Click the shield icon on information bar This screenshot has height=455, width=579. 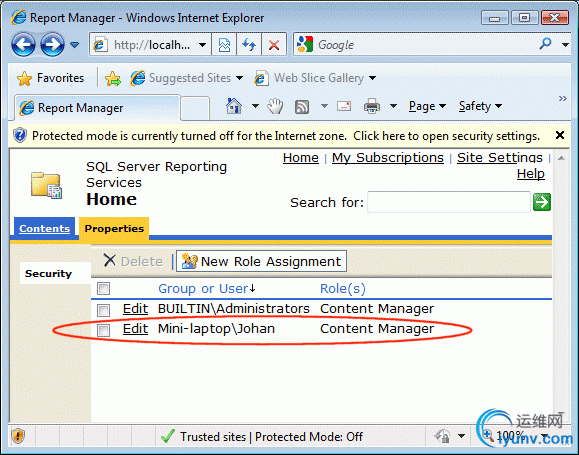[20, 136]
